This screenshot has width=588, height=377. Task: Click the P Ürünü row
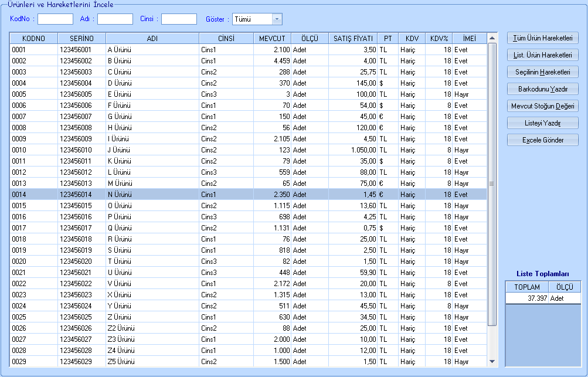tap(248, 217)
